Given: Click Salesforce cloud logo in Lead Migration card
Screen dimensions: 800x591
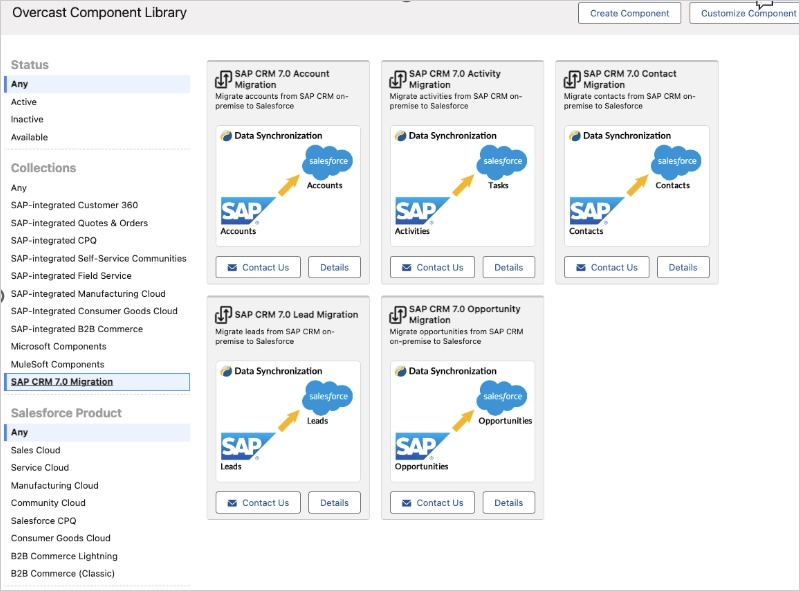Looking at the screenshot, I should pyautogui.click(x=328, y=396).
